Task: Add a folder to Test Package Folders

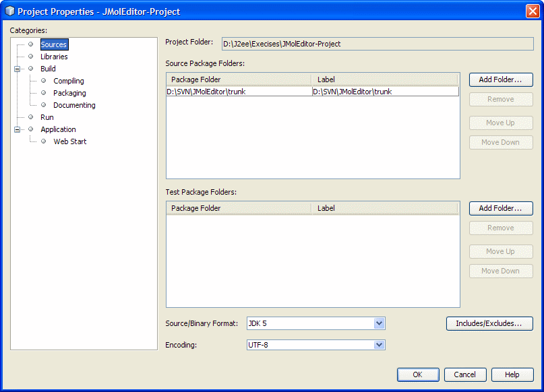Action: pyautogui.click(x=501, y=208)
